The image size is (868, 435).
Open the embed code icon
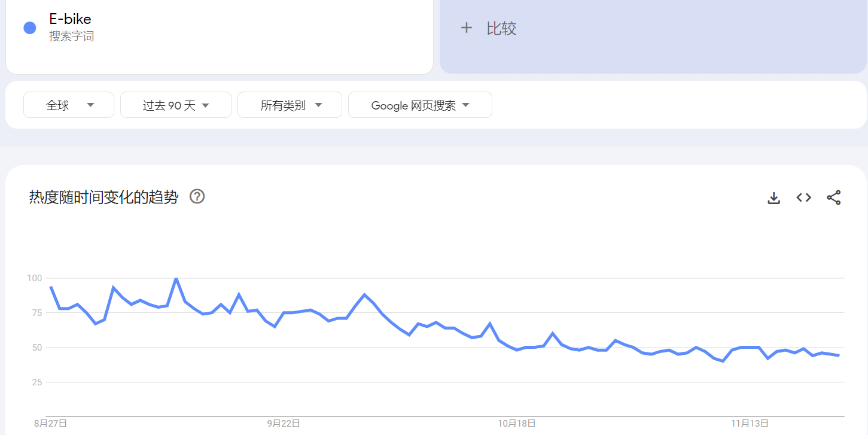click(x=803, y=197)
